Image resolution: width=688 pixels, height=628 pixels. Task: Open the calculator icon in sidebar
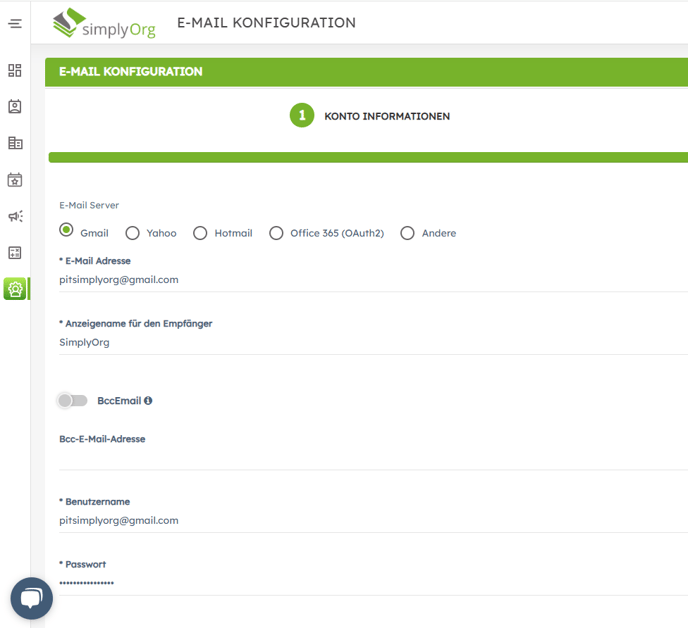15,252
